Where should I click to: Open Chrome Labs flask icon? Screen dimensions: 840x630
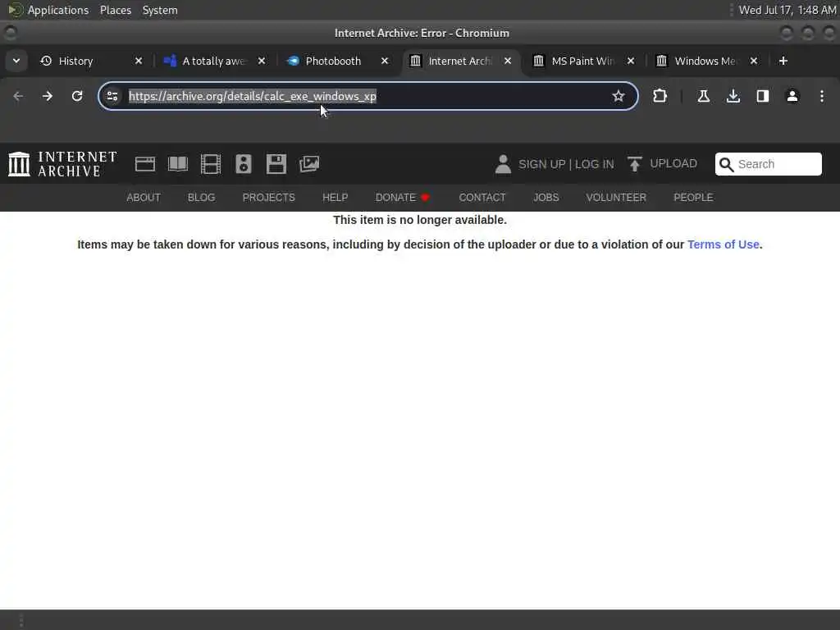pyautogui.click(x=703, y=97)
